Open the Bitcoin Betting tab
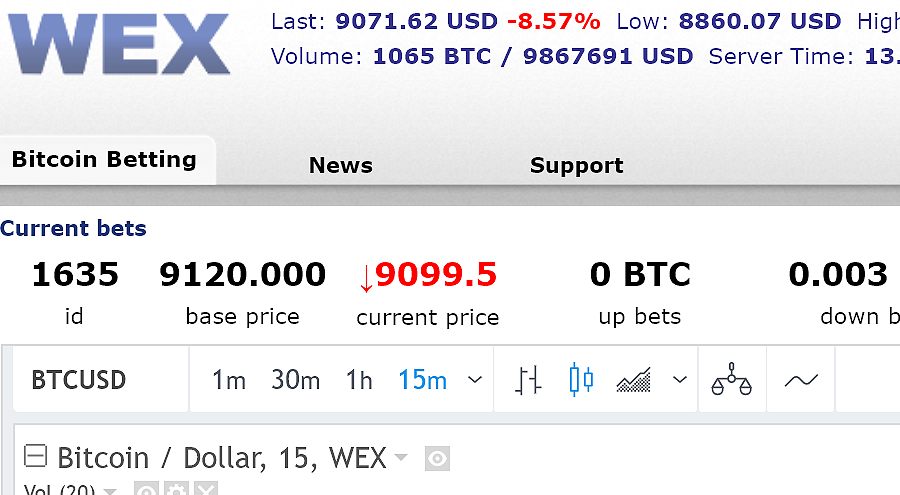Screen dimensions: 900x495 [x=104, y=160]
